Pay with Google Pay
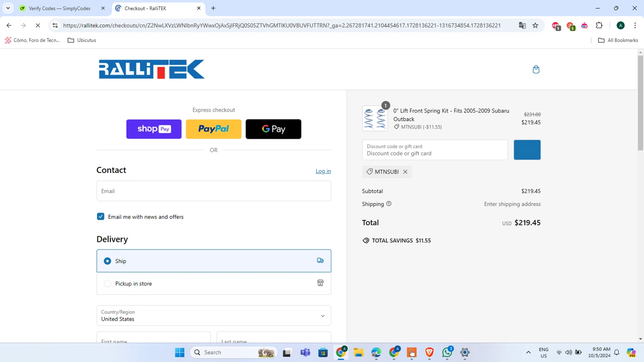The height and width of the screenshot is (362, 644). (x=273, y=129)
